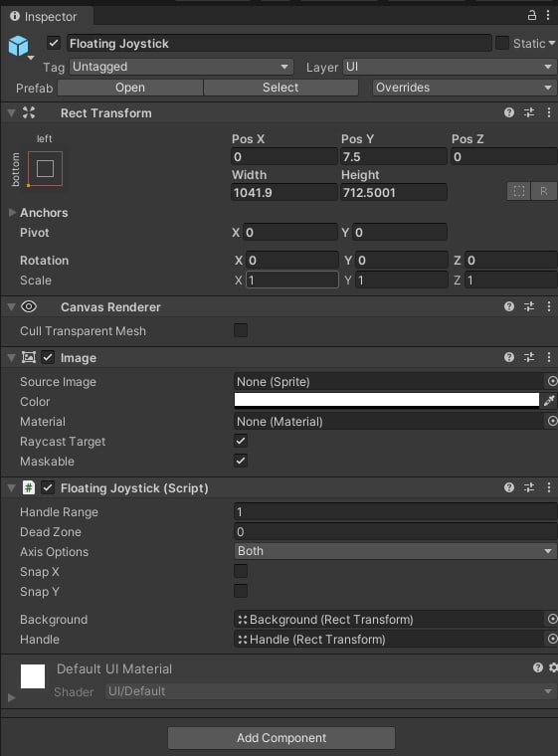Image resolution: width=558 pixels, height=756 pixels.
Task: Open Image component preset settings
Action: click(529, 357)
